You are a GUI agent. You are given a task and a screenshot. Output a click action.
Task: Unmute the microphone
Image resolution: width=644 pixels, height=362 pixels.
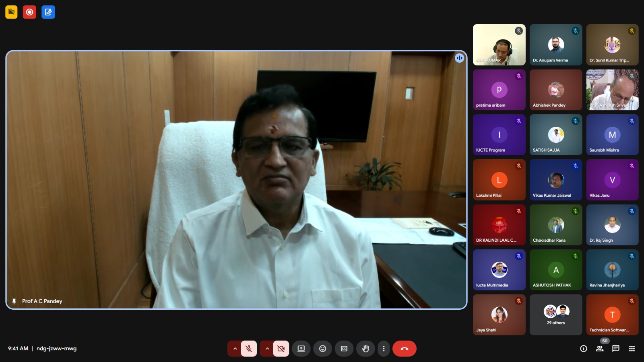(x=249, y=349)
